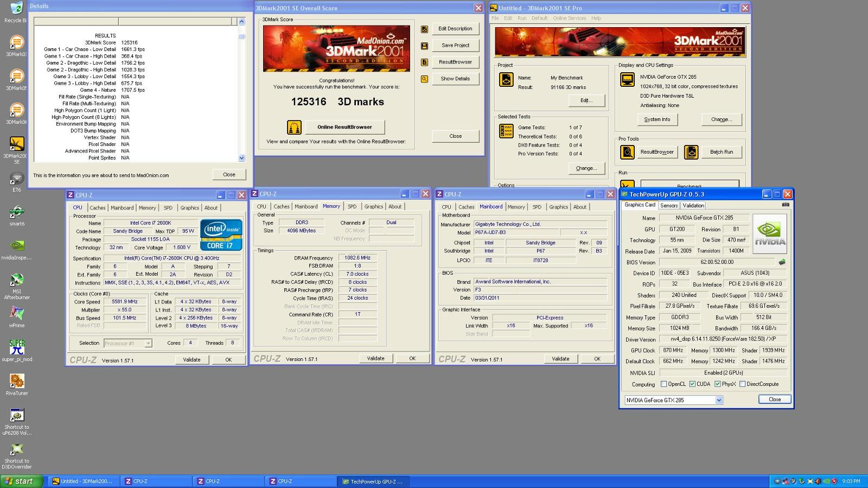Switch to the SPD tab in memory CPU-Z window
Image resolution: width=868 pixels, height=488 pixels.
pyautogui.click(x=352, y=207)
